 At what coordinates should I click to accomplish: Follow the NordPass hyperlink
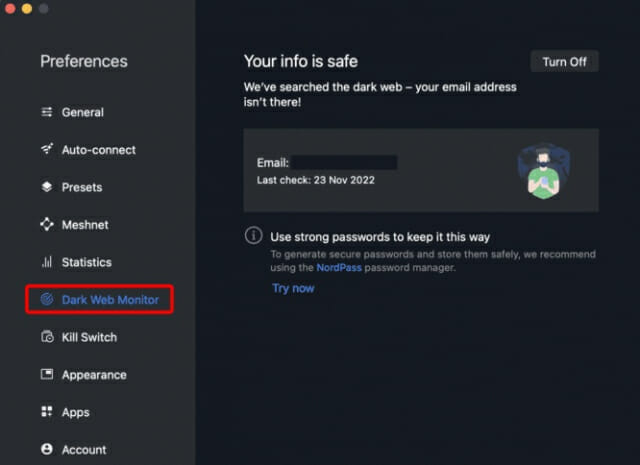337,268
